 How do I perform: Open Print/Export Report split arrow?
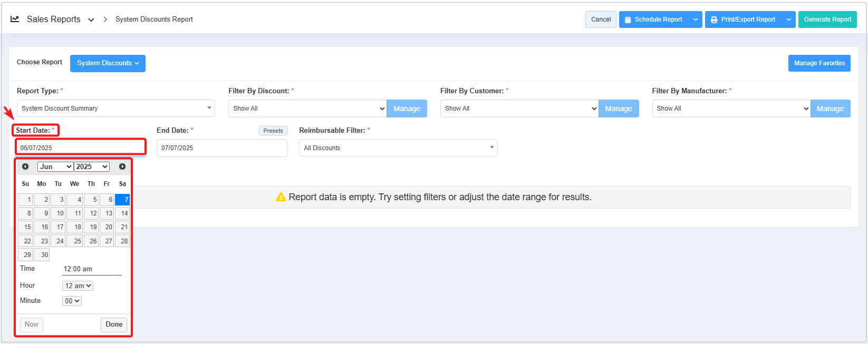(x=789, y=19)
